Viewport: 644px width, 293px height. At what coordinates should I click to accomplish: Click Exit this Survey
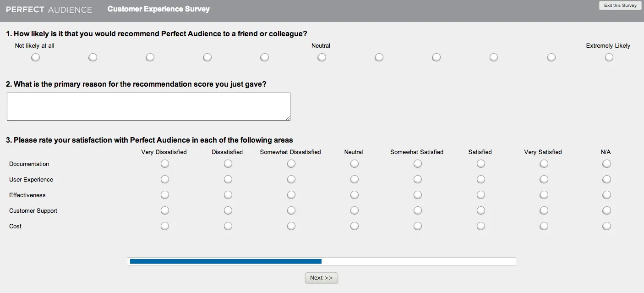[x=620, y=6]
